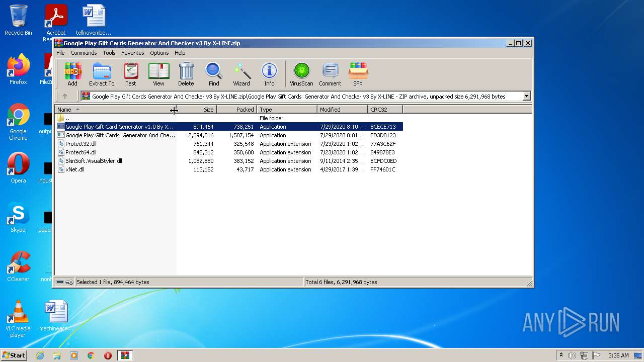Open CCleaner desktop shortcut
The width and height of the screenshot is (644, 362).
[x=18, y=266]
